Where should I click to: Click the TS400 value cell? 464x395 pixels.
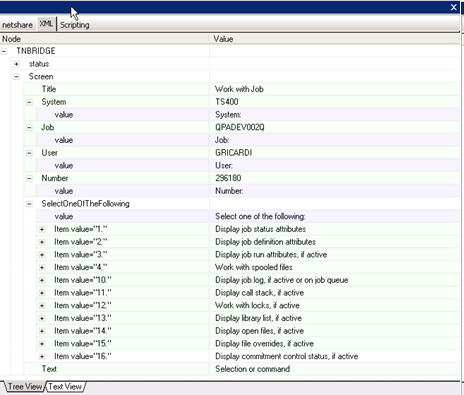pos(335,102)
